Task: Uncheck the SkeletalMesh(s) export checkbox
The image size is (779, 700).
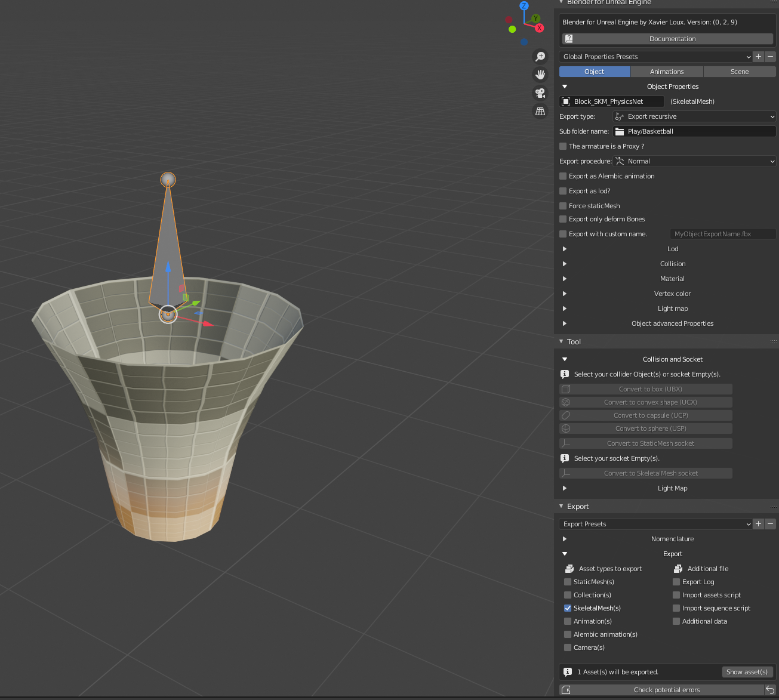Action: (x=568, y=608)
